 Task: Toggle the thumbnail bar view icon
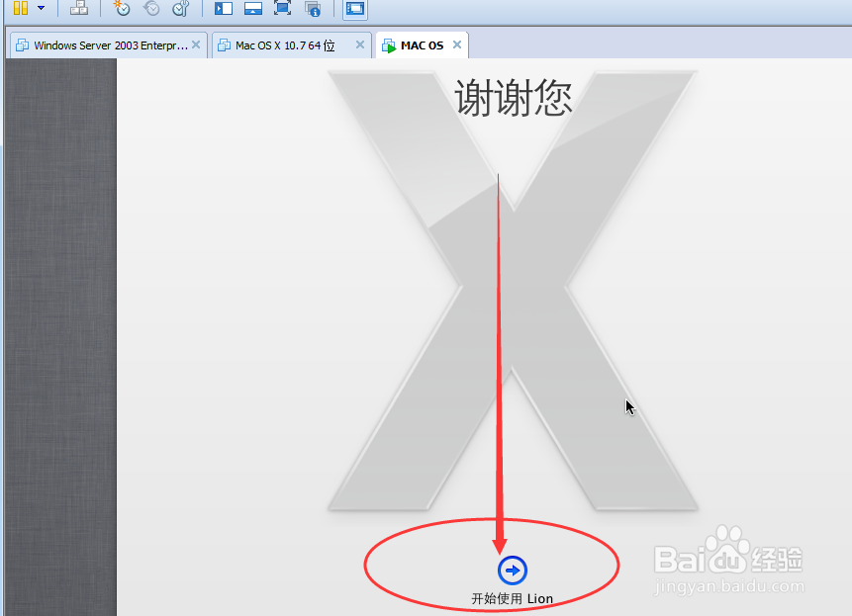click(x=253, y=8)
